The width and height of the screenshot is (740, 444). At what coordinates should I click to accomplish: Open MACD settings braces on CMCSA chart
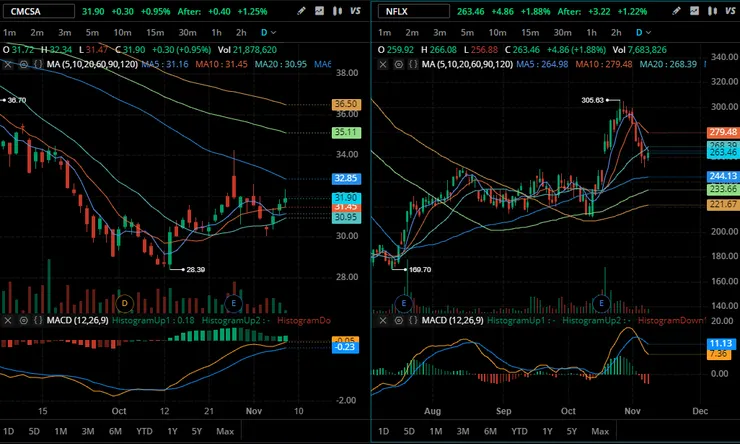(38, 320)
